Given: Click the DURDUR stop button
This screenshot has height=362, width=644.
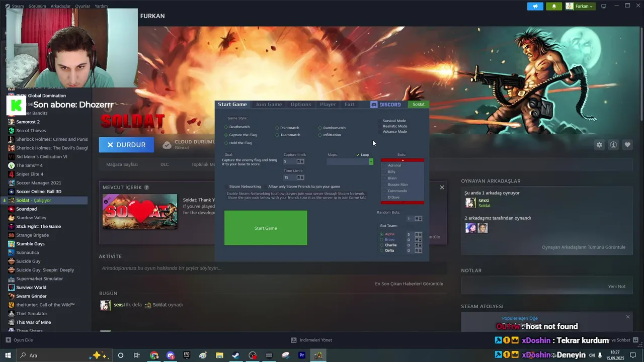Looking at the screenshot, I should (x=126, y=145).
